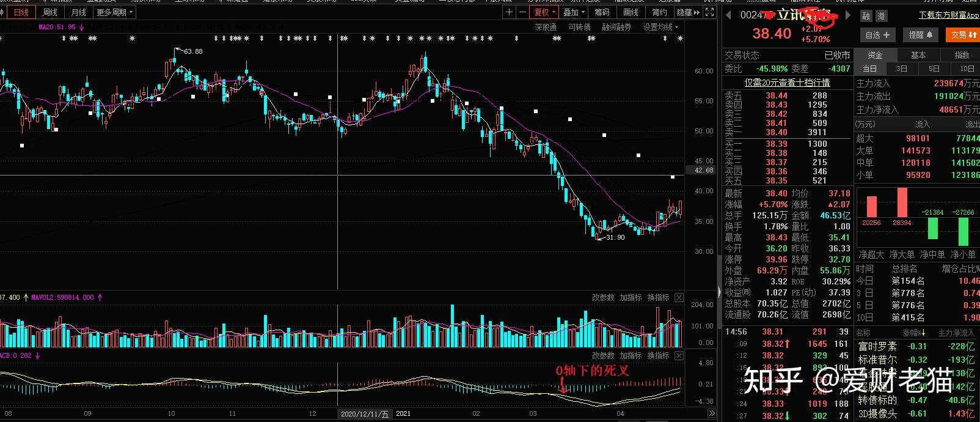Click volume panel 改参数 button
The image size is (980, 422).
(x=603, y=298)
